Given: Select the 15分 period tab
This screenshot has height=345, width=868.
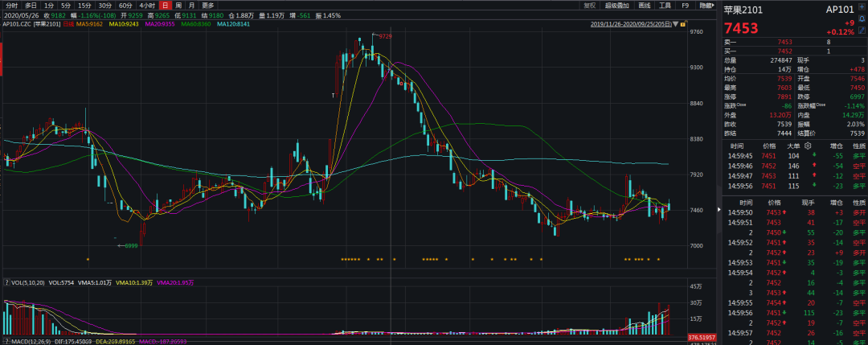Looking at the screenshot, I should 84,6.
